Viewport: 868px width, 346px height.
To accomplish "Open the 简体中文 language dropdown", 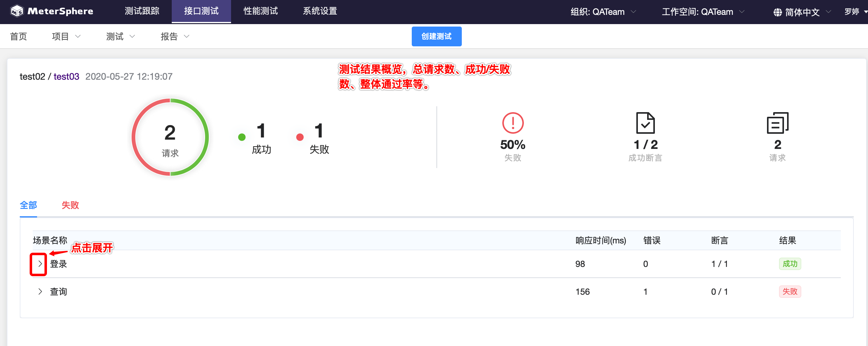I will coord(802,12).
